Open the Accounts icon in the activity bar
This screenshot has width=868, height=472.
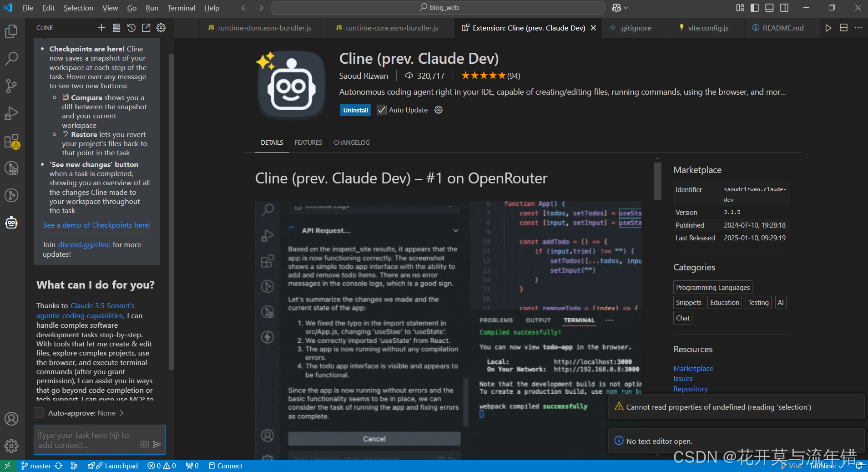[11, 419]
